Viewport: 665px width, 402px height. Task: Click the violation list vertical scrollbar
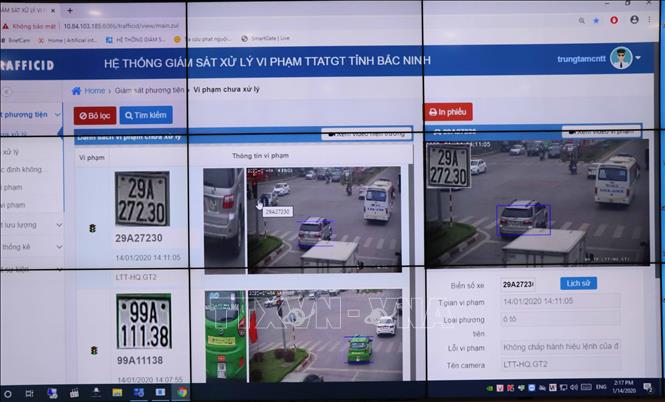tap(411, 271)
